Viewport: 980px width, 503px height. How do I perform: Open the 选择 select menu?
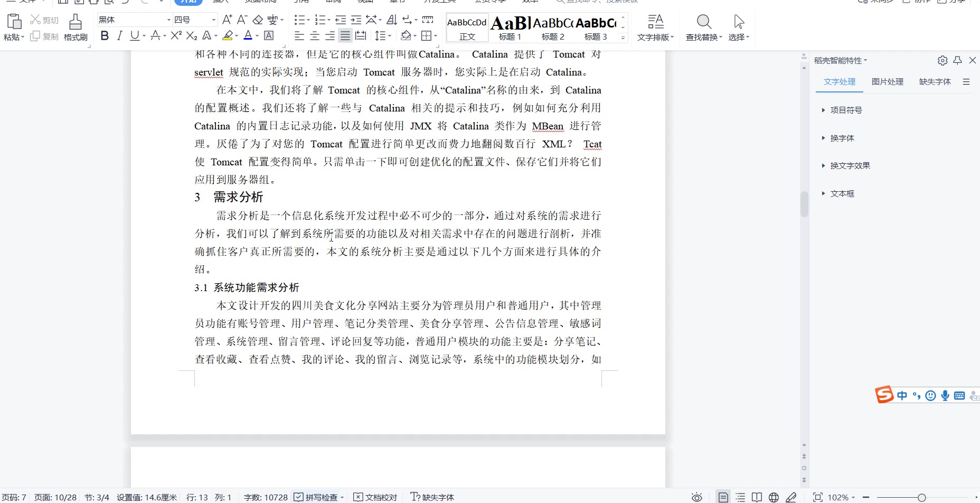(739, 27)
